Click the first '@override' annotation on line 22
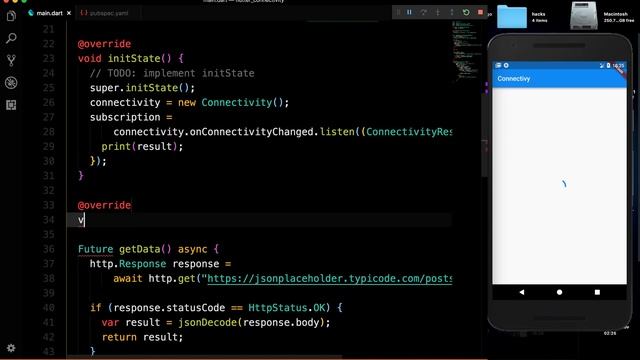Image resolution: width=640 pixels, height=360 pixels. pos(104,44)
